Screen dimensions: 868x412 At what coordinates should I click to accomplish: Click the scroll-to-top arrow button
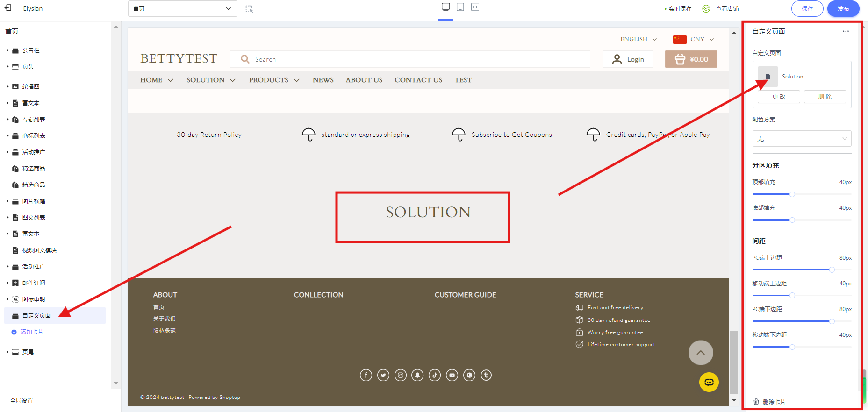(x=700, y=353)
